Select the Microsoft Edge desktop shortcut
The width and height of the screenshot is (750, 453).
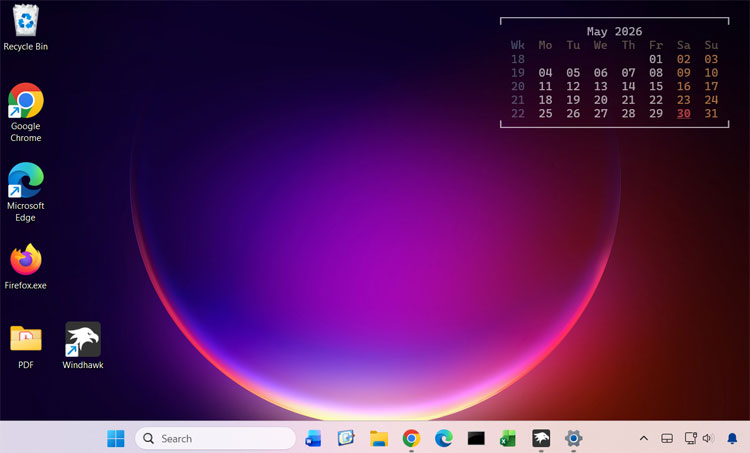click(26, 192)
